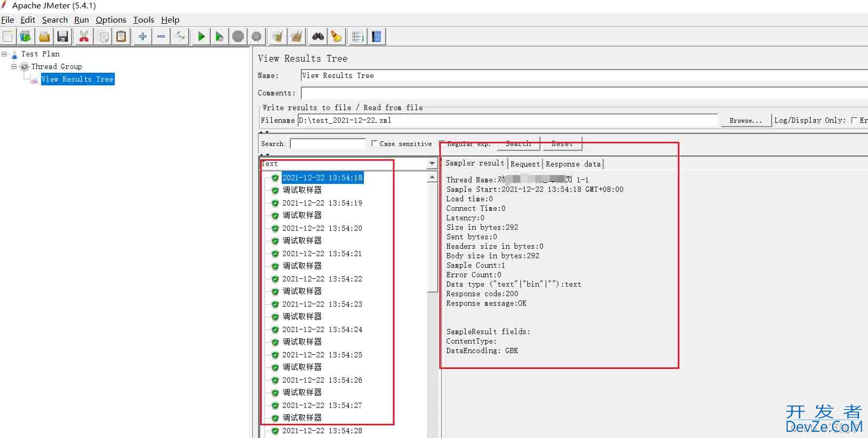Open the File menu
The image size is (868, 438).
point(7,20)
